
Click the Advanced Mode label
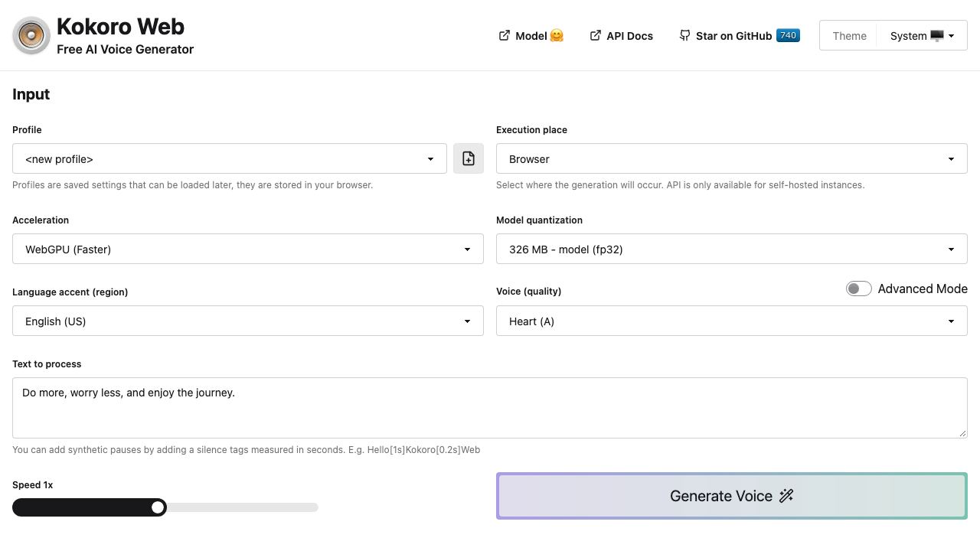(923, 289)
